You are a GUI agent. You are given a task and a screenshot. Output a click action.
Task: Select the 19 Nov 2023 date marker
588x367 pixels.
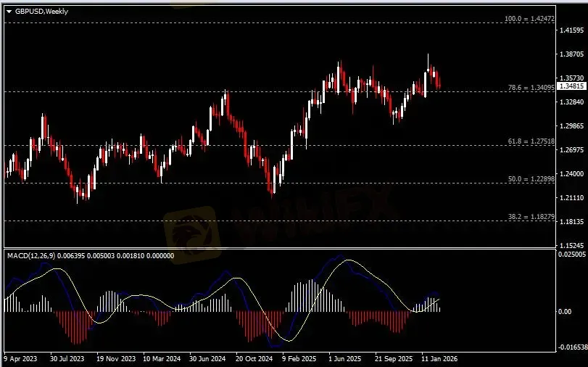tap(116, 358)
